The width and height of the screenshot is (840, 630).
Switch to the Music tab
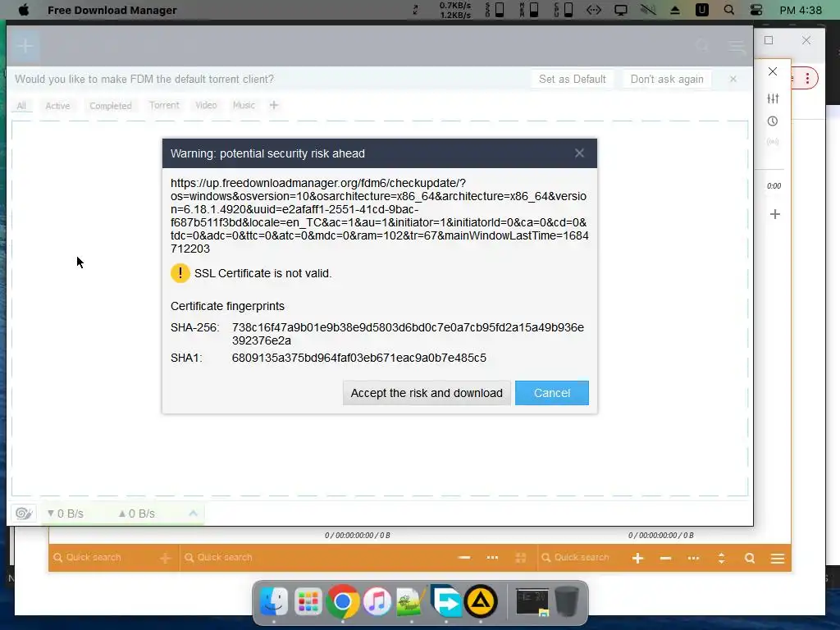pyautogui.click(x=244, y=105)
